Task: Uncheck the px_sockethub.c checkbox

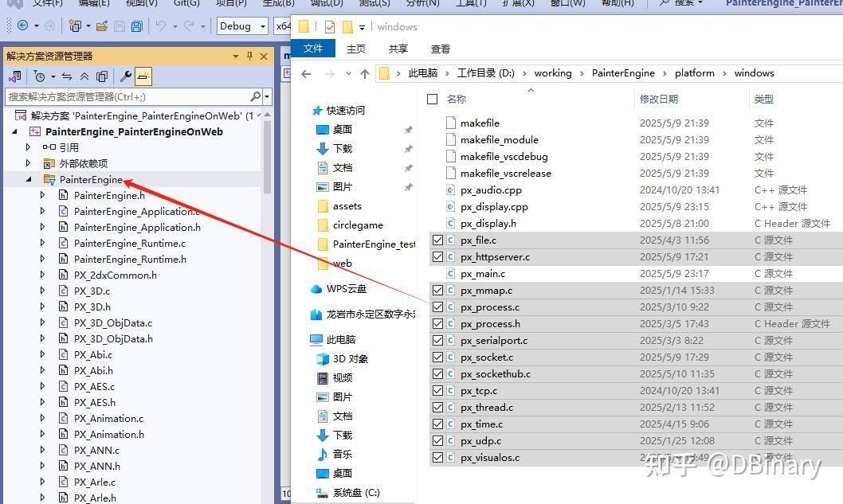Action: click(x=437, y=374)
